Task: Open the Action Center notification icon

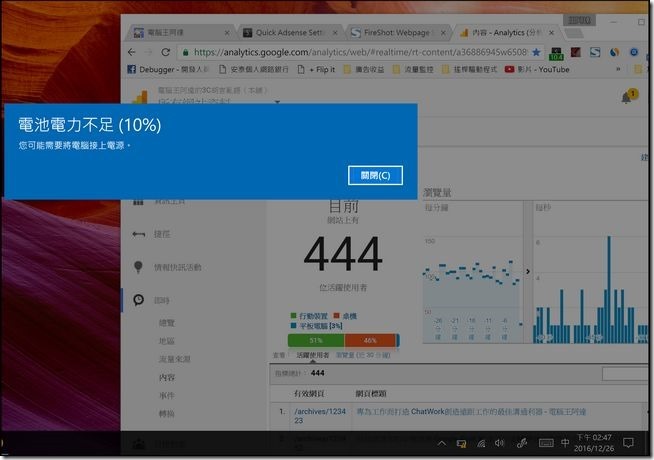Action: tap(629, 443)
